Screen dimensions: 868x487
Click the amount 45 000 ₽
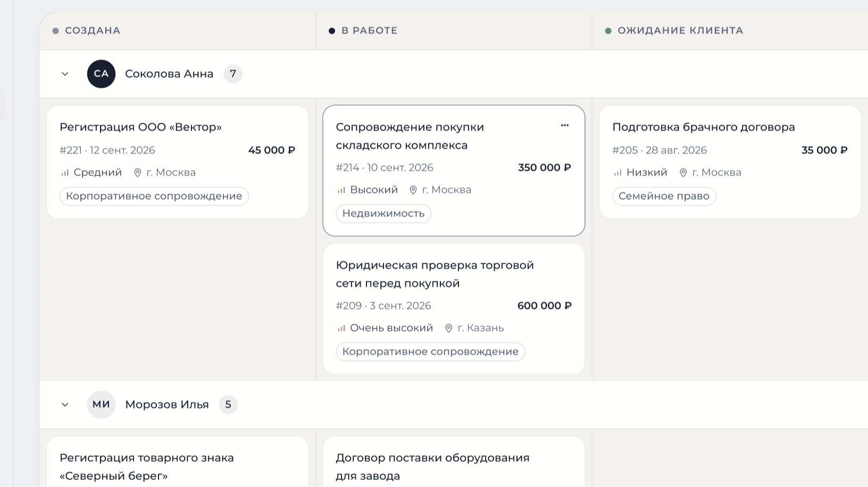coord(272,150)
